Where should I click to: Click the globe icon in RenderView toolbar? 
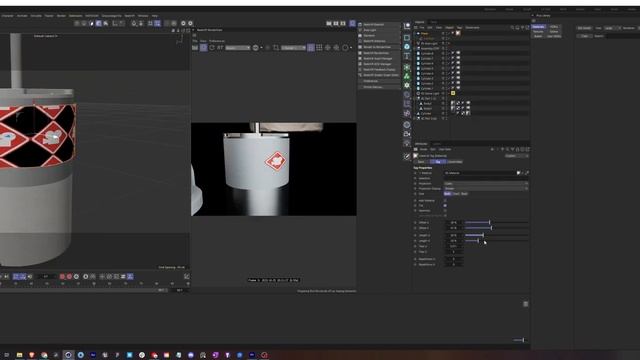click(256, 48)
